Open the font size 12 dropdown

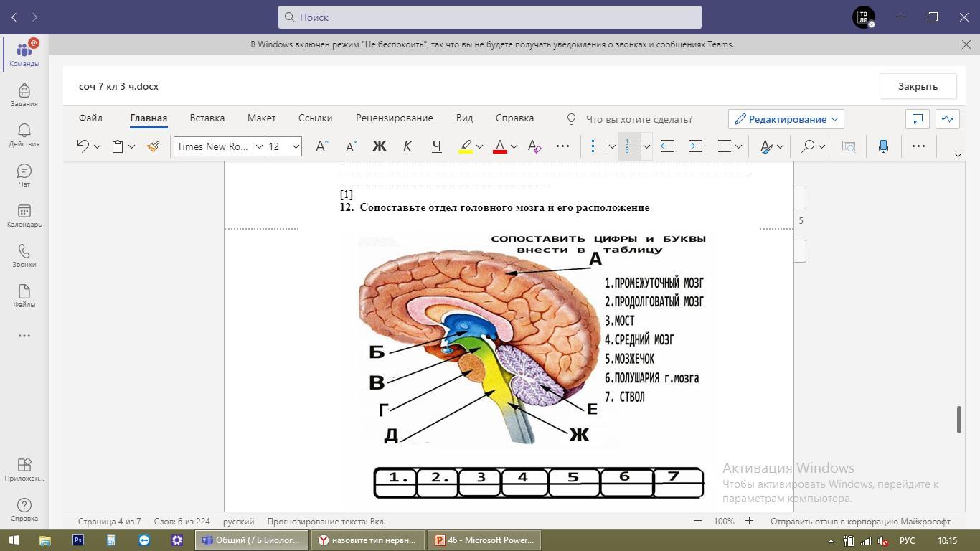click(x=295, y=146)
